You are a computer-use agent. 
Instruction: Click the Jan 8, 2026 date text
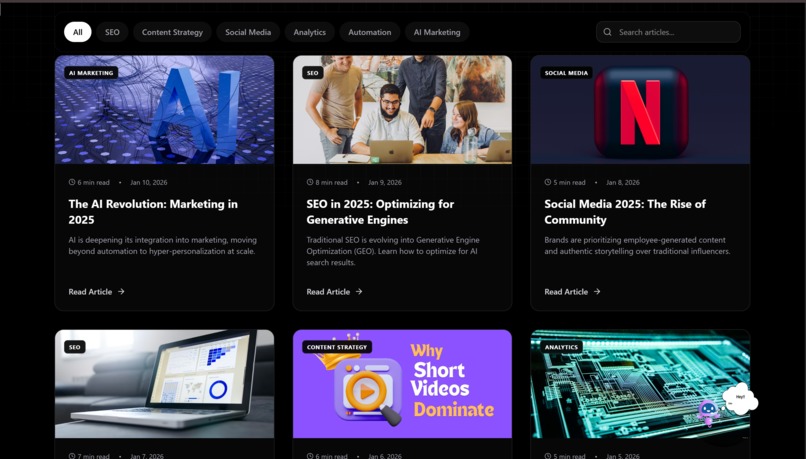coord(623,182)
